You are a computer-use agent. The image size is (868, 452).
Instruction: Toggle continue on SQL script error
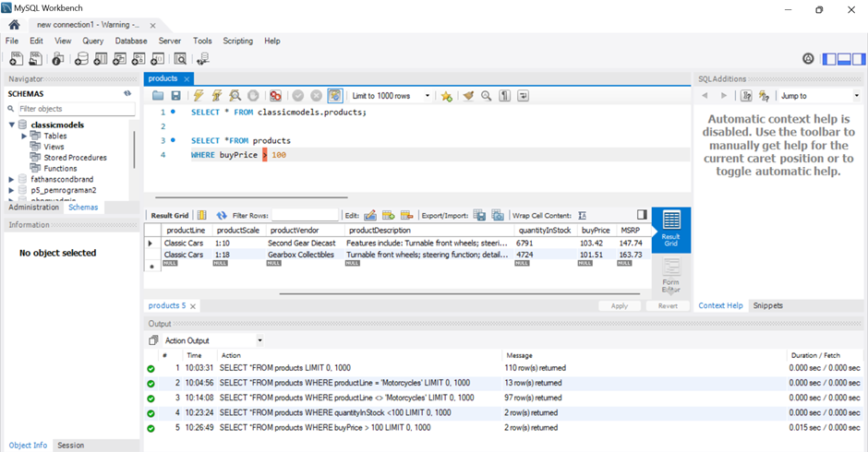point(275,96)
